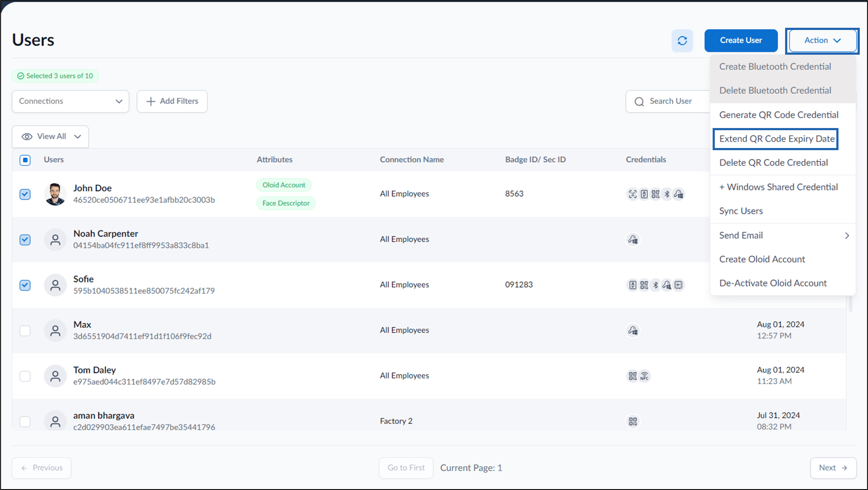The image size is (868, 490).
Task: Click aman bhargava's QR code credential icon
Action: (x=633, y=421)
